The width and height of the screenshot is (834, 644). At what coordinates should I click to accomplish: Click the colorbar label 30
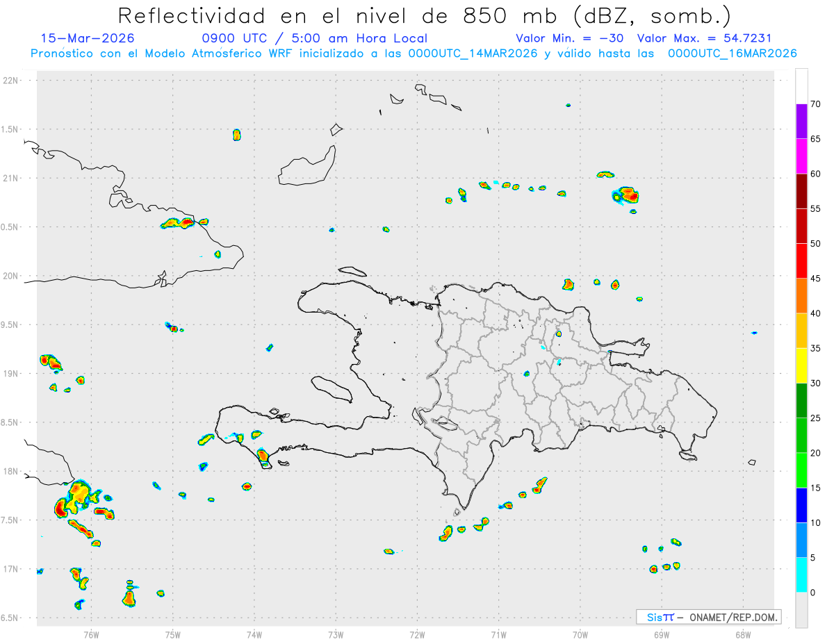[816, 383]
